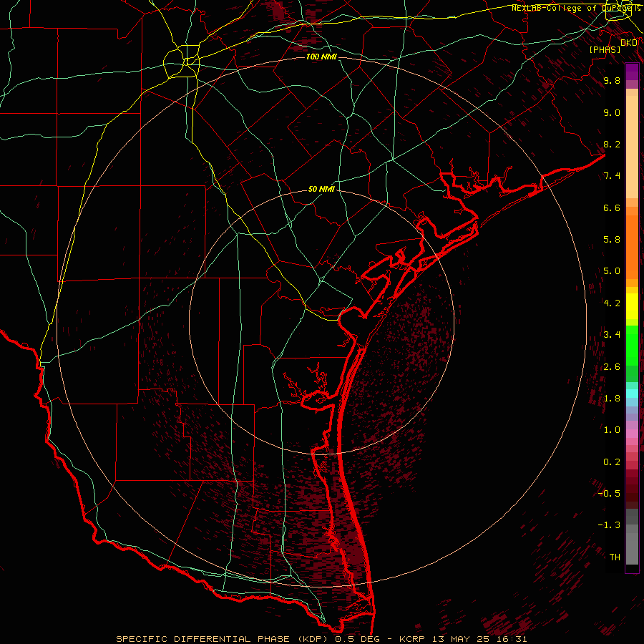Pick the cyan segment of color bar
Image resolution: width=644 pixels, height=644 pixels.
(x=632, y=394)
